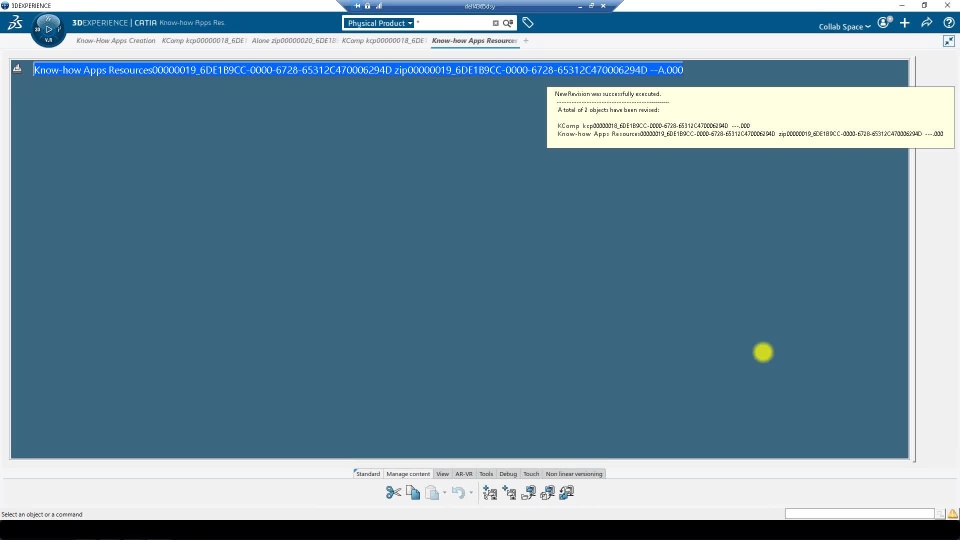Click the compass play button
The image size is (960, 540).
pos(48,29)
